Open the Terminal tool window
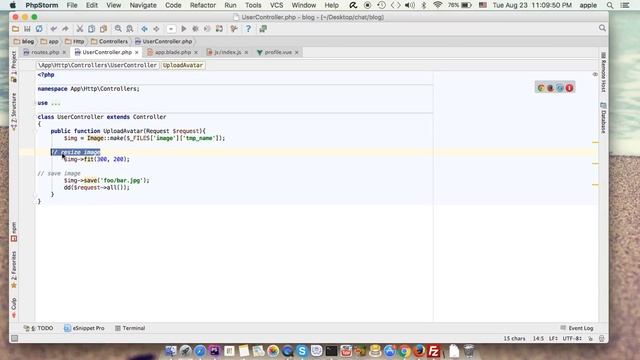640x360 pixels. (130, 328)
